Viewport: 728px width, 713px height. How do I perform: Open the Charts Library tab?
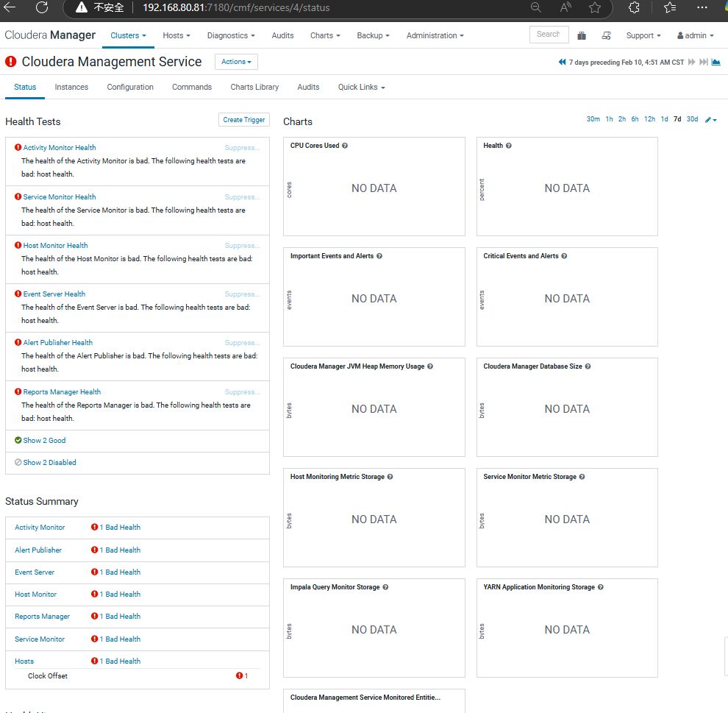[254, 87]
